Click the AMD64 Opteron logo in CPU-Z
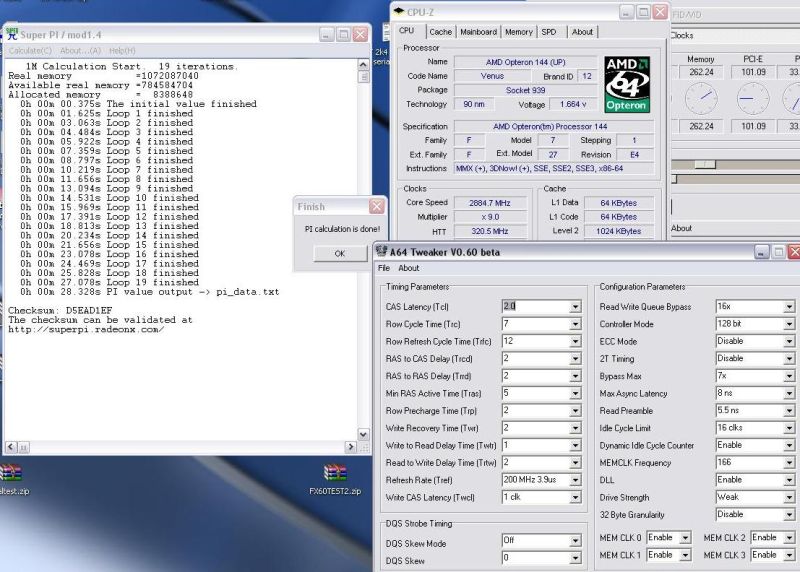 click(x=627, y=84)
